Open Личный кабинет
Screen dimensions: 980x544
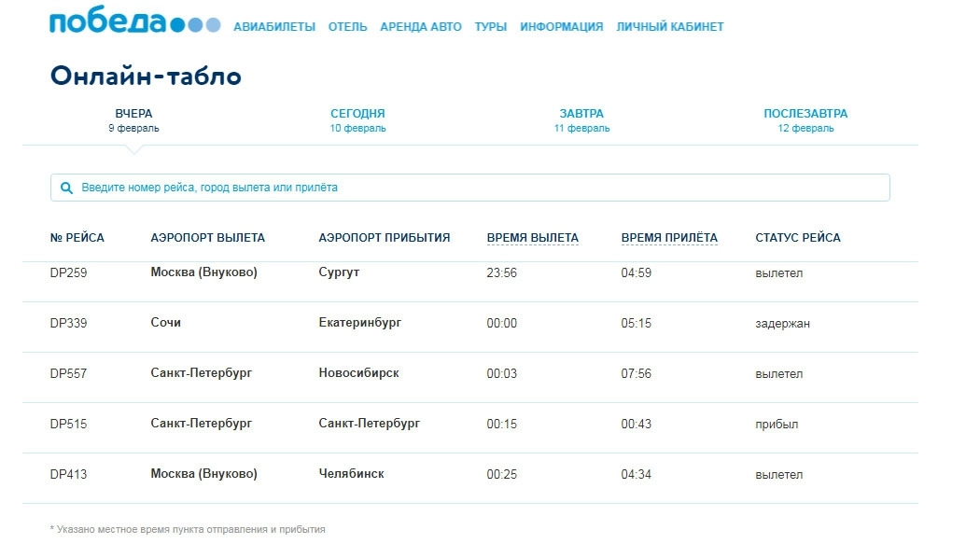click(669, 27)
